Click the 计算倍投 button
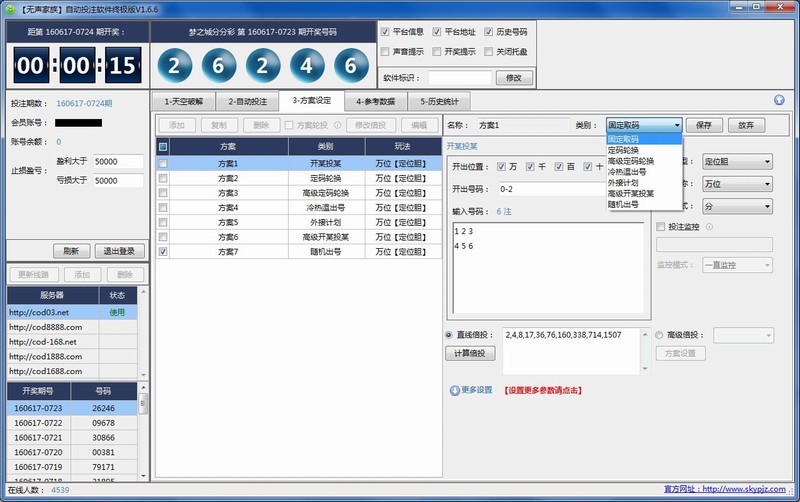The height and width of the screenshot is (502, 800). click(x=469, y=354)
